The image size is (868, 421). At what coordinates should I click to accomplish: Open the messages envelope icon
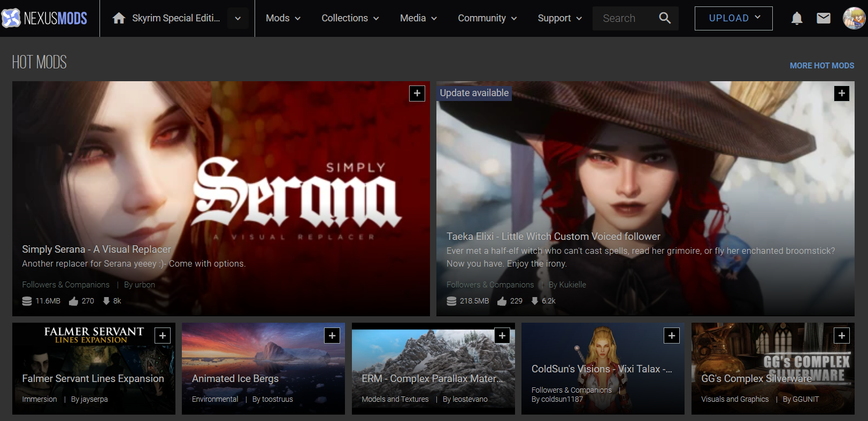[x=824, y=18]
